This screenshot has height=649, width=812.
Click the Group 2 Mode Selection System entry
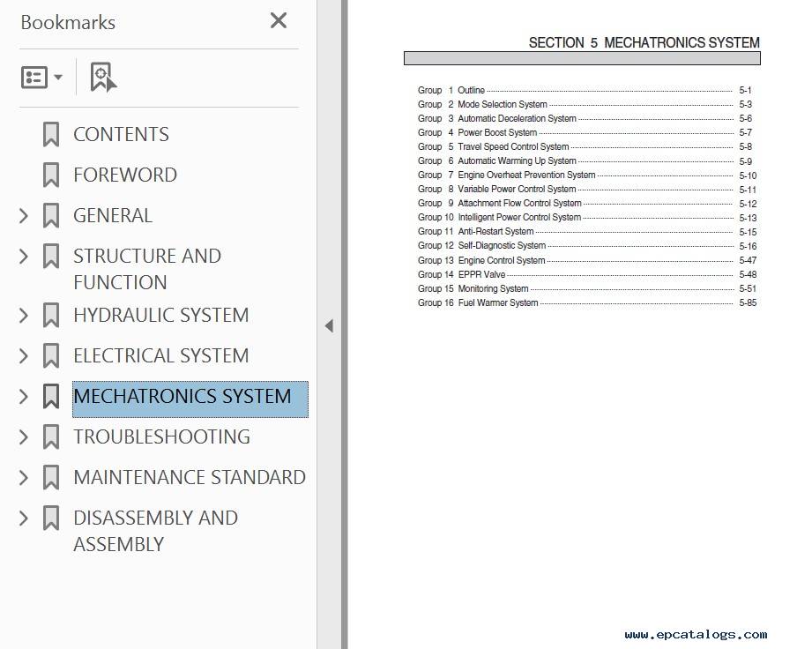coord(586,104)
